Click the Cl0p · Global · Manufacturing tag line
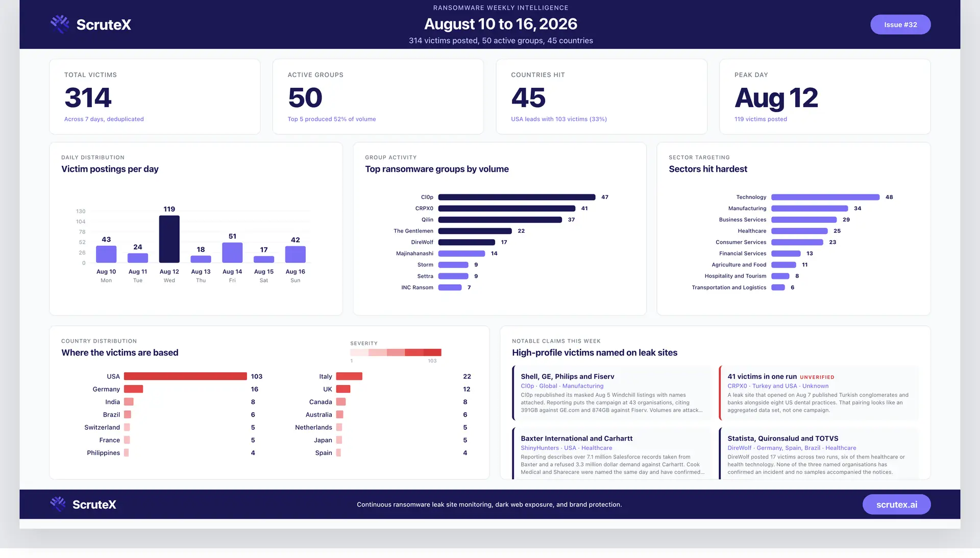The width and height of the screenshot is (980, 558). [562, 386]
